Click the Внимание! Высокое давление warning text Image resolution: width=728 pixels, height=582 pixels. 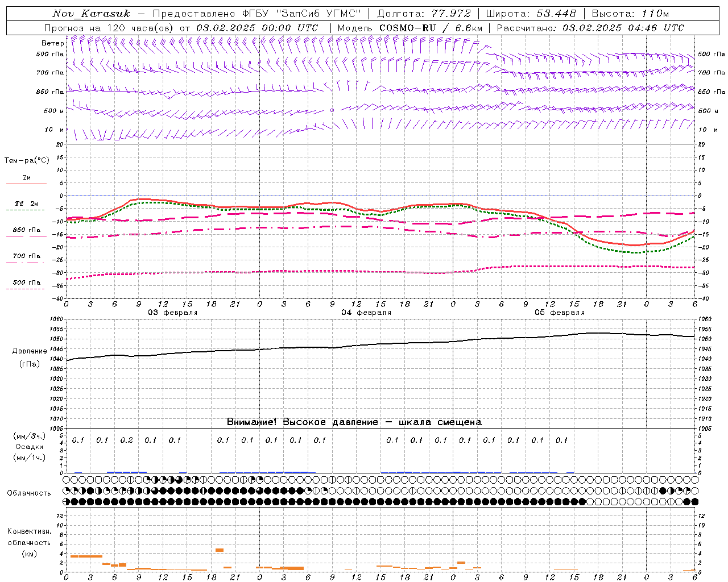(x=354, y=422)
